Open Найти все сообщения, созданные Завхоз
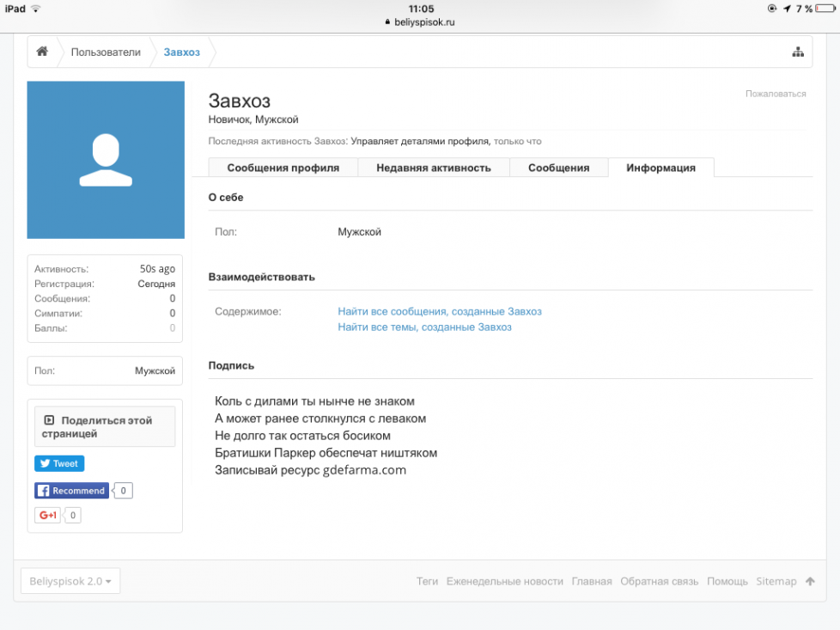The height and width of the screenshot is (630, 840). click(x=439, y=312)
